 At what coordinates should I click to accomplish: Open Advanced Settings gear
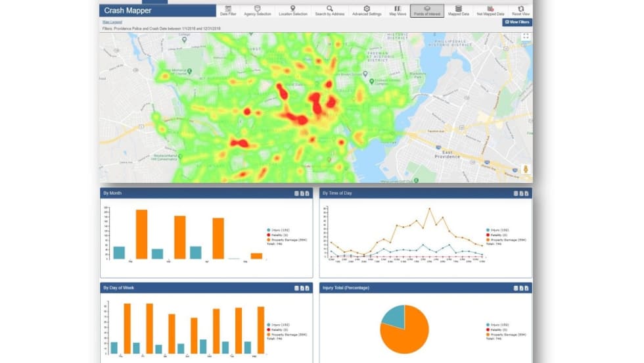point(366,10)
